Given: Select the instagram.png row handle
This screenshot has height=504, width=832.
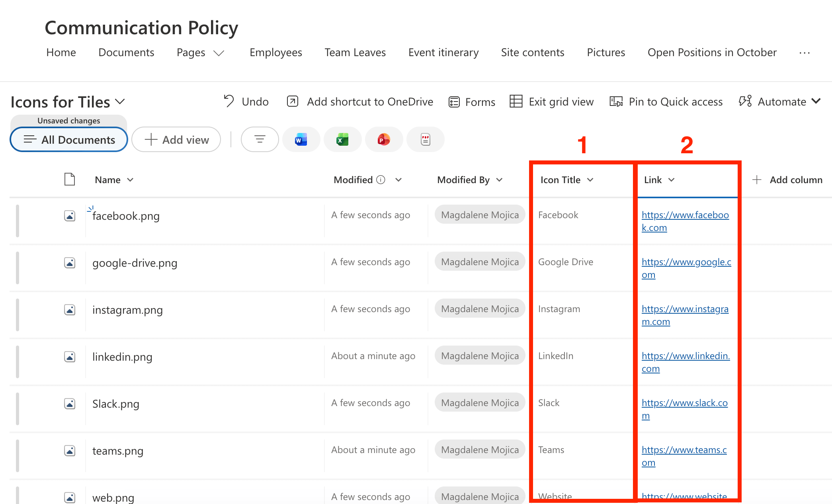Looking at the screenshot, I should [18, 315].
